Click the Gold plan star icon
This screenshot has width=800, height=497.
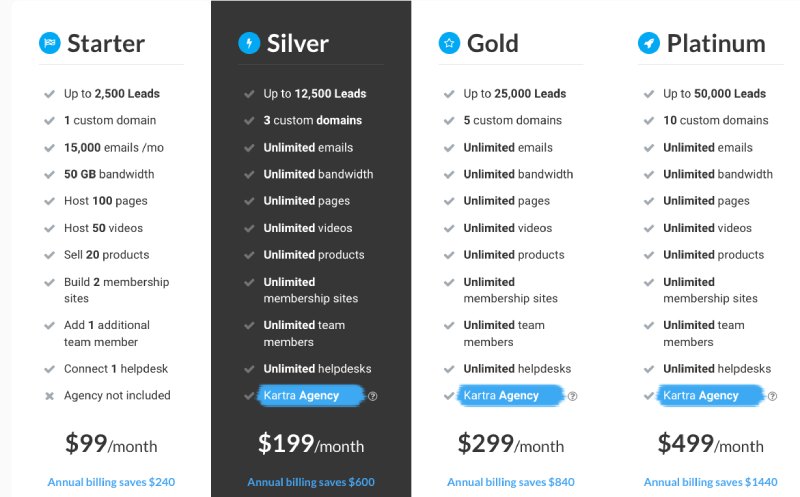tap(449, 43)
